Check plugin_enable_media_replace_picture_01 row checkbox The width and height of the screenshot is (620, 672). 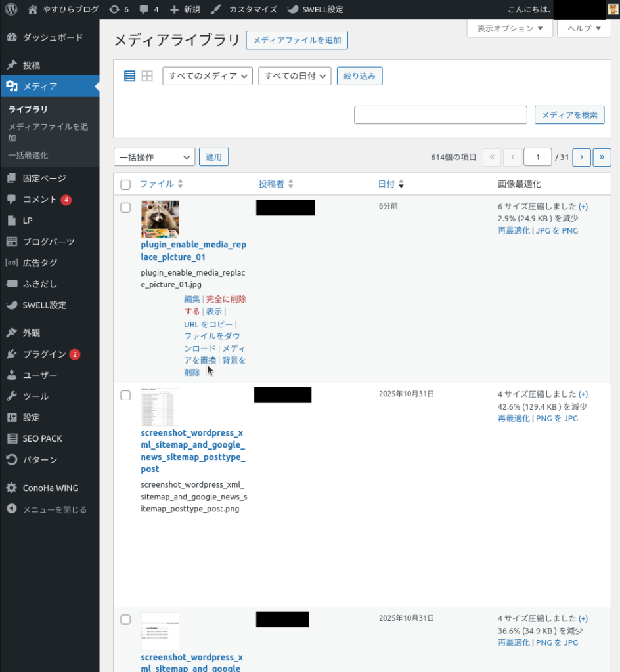tap(125, 207)
